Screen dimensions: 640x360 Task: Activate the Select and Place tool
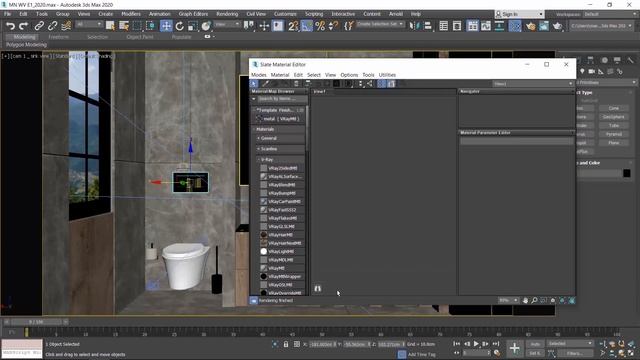(206, 26)
